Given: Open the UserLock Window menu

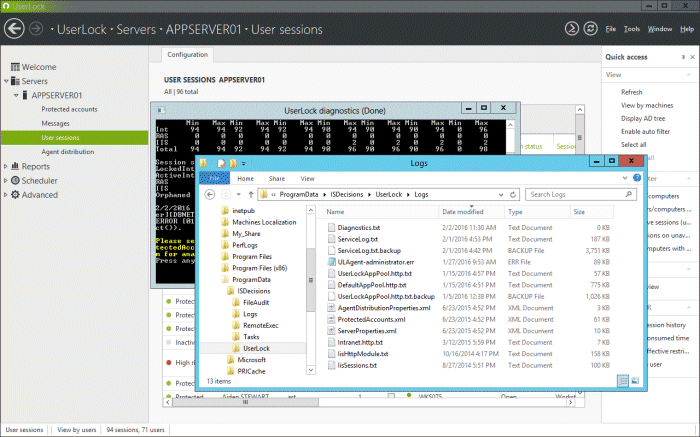Looking at the screenshot, I should [660, 29].
